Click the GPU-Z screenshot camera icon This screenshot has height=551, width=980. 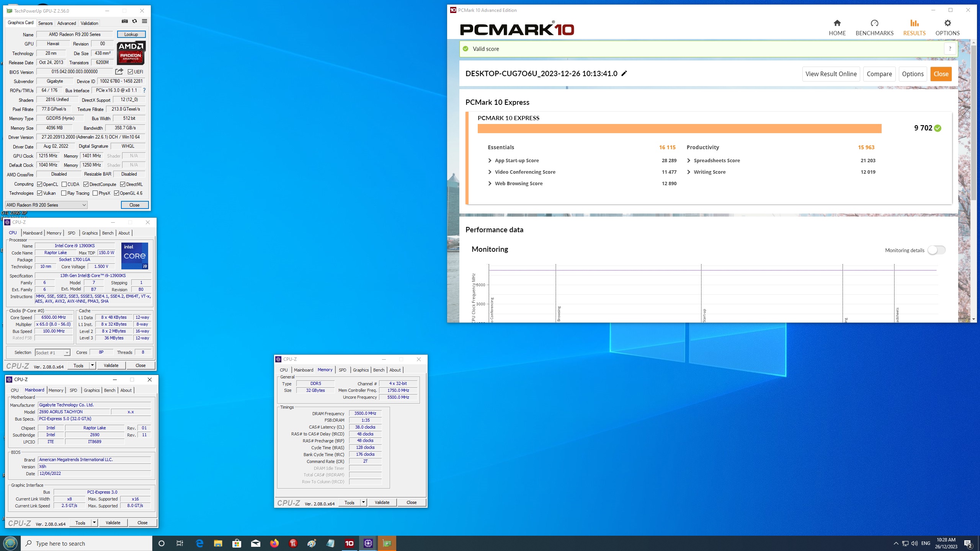[124, 21]
